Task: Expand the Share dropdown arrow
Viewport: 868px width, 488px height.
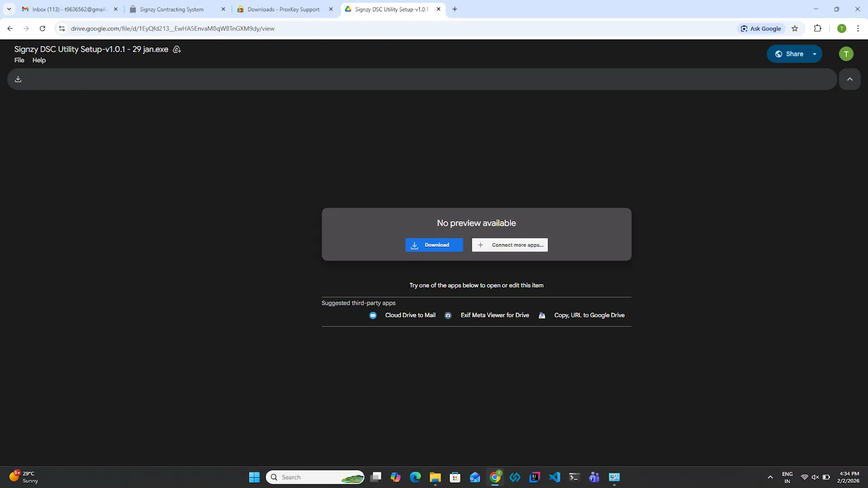Action: click(x=815, y=54)
